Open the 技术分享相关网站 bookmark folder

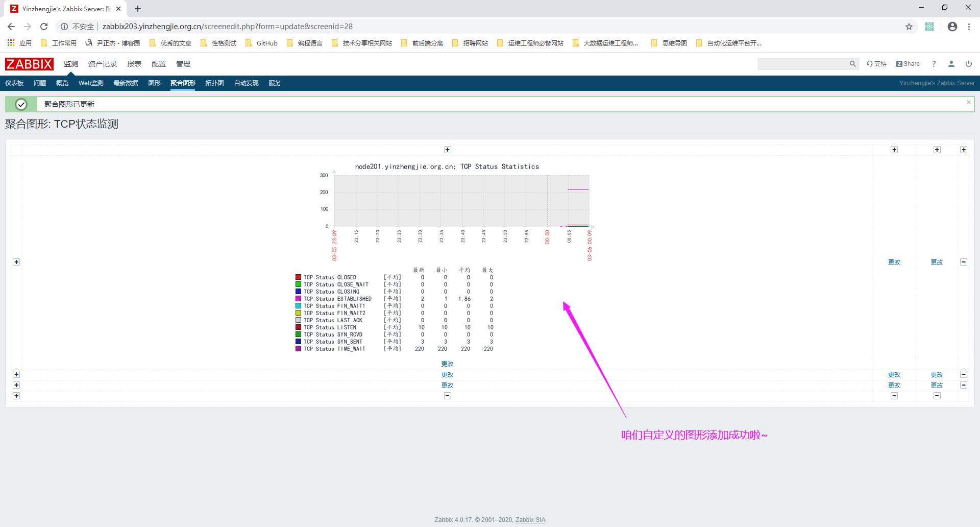coord(362,43)
